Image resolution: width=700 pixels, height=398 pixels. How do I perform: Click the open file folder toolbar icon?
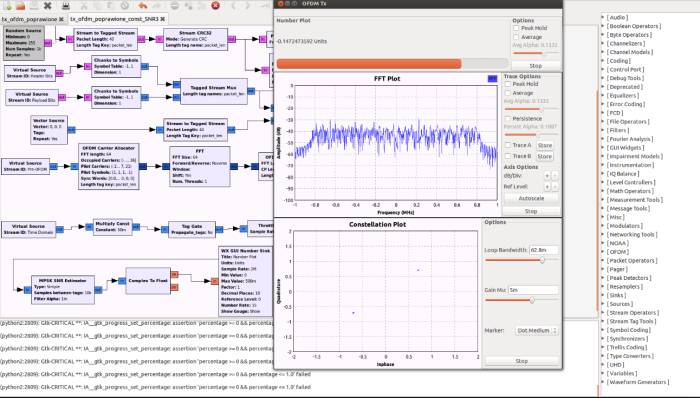tap(21, 6)
